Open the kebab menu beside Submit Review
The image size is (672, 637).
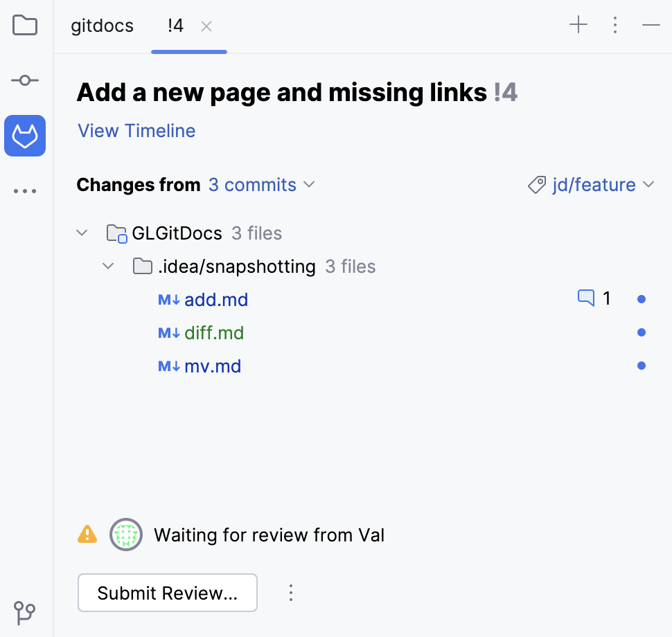point(291,593)
